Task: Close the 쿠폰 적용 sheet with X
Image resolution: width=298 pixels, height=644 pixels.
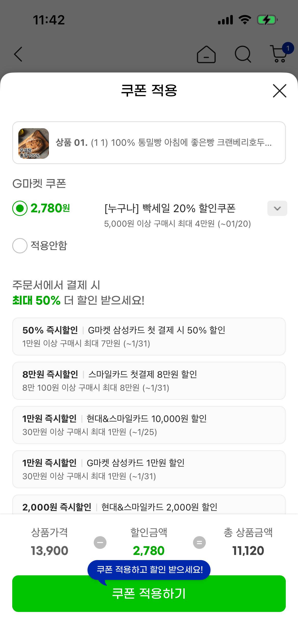Action: point(279,91)
